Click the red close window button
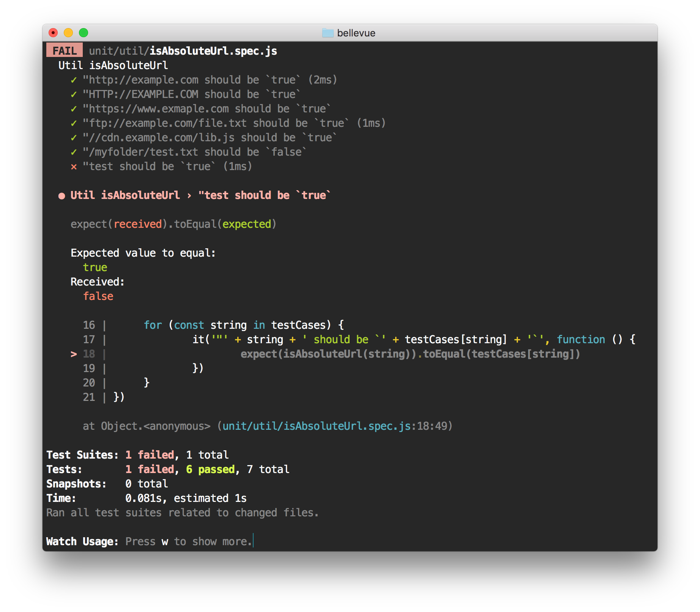Viewport: 700px width, 612px height. point(53,33)
